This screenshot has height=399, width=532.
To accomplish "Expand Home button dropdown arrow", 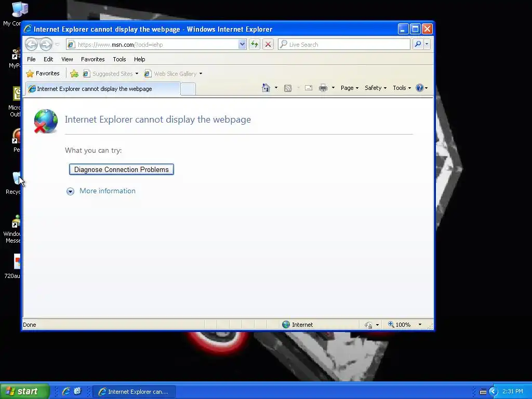I will pos(276,88).
